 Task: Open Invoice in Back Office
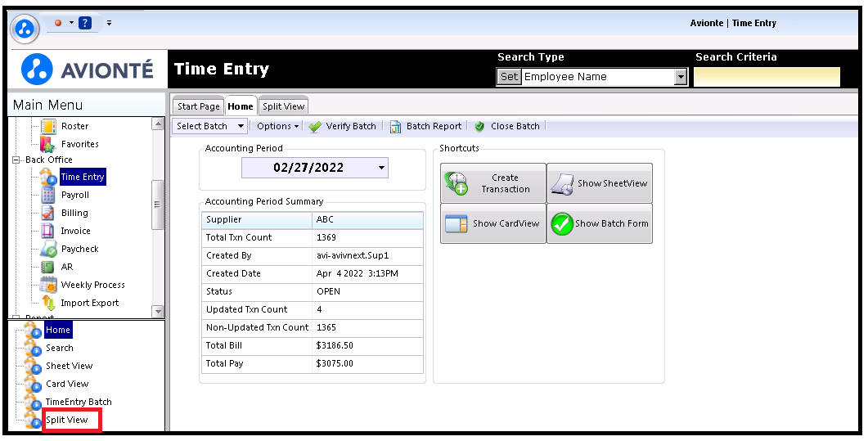75,231
